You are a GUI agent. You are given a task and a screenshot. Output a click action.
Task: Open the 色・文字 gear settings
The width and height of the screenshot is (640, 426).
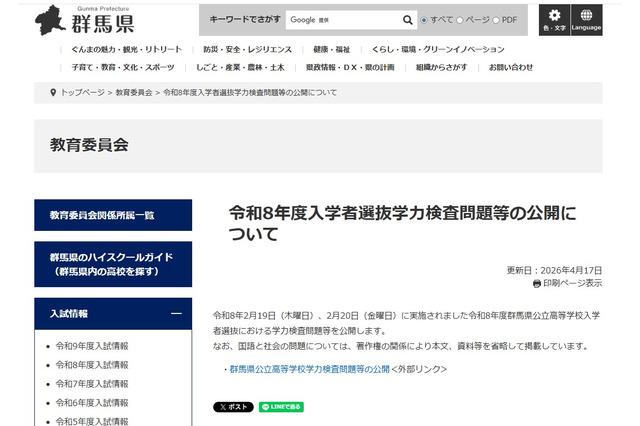(x=554, y=20)
